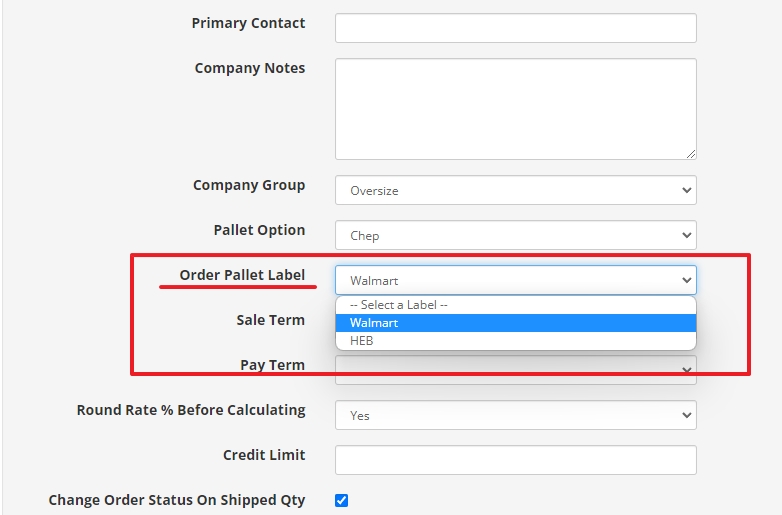The height and width of the screenshot is (515, 782).
Task: Click the Credit Limit input field
Action: (x=515, y=460)
